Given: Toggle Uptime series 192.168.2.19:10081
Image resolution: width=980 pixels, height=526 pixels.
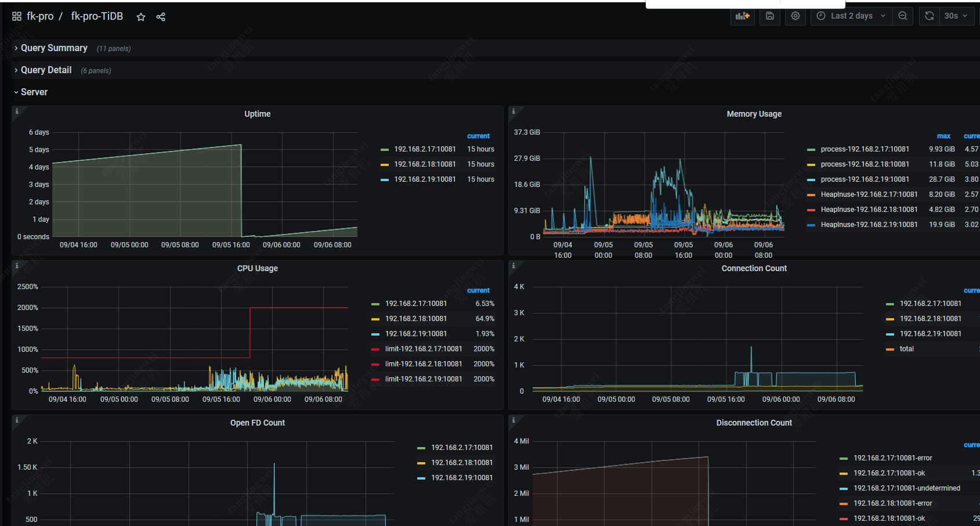Looking at the screenshot, I should (x=425, y=179).
